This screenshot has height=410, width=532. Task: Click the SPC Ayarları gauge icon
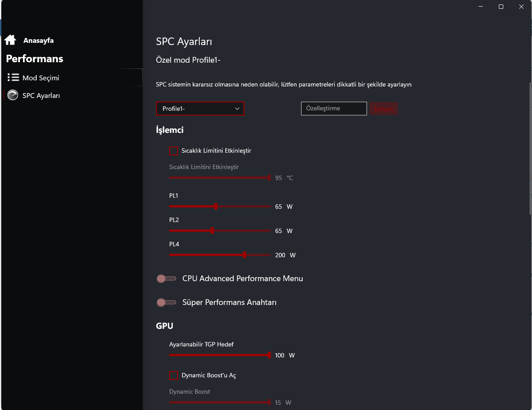[x=13, y=95]
